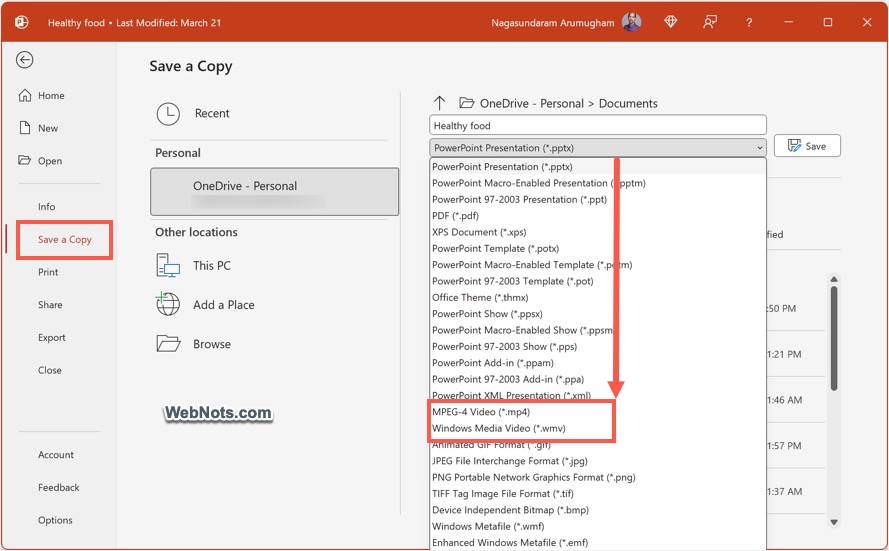Viewport: 889px width, 551px height.
Task: Choose Office Theme (*.thmx) format
Action: (598, 298)
